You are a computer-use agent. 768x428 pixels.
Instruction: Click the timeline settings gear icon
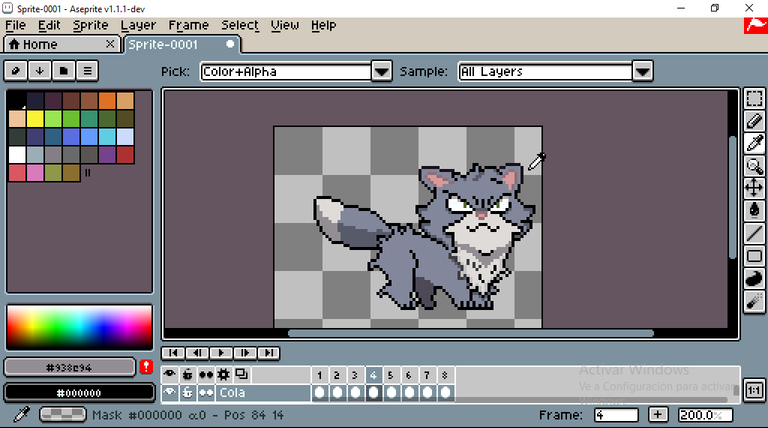[224, 375]
